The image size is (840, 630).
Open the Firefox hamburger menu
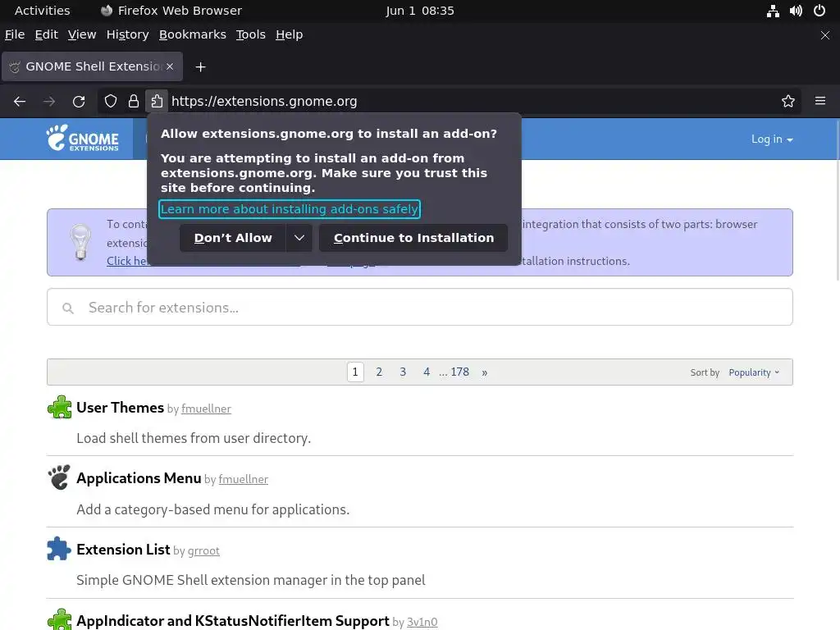point(820,101)
